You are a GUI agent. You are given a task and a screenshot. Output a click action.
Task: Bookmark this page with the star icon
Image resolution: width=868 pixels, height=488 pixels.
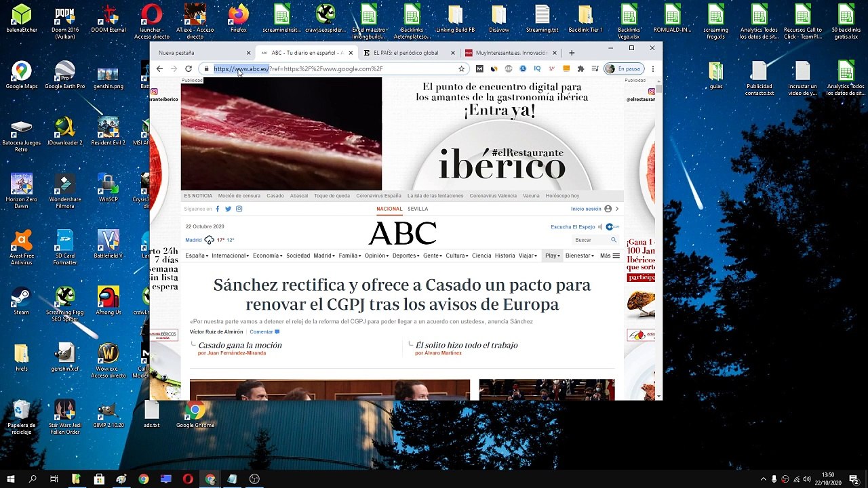click(x=461, y=68)
